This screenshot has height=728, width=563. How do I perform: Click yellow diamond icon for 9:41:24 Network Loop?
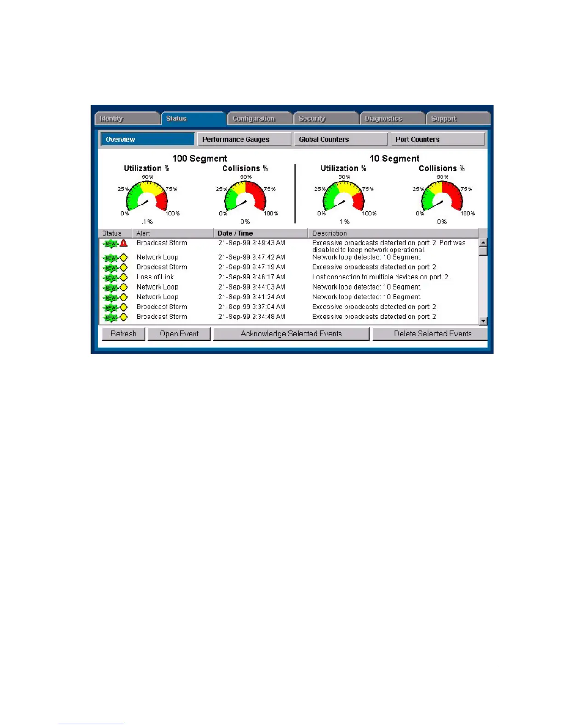(x=123, y=297)
